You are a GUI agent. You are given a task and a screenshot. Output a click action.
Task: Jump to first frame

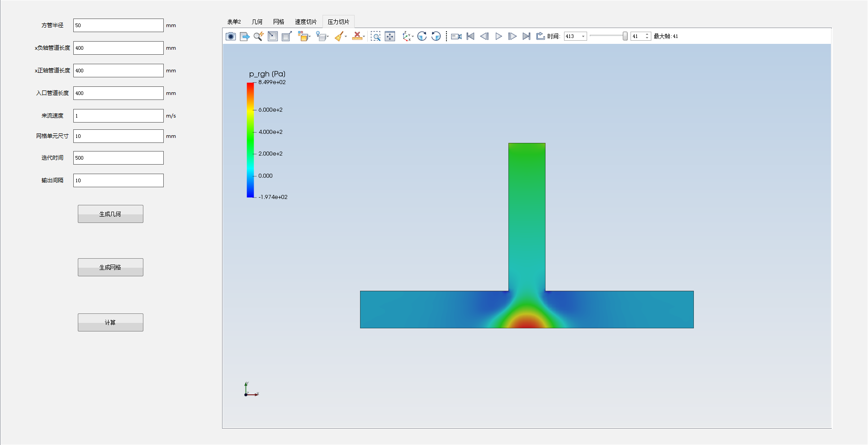[x=470, y=36]
